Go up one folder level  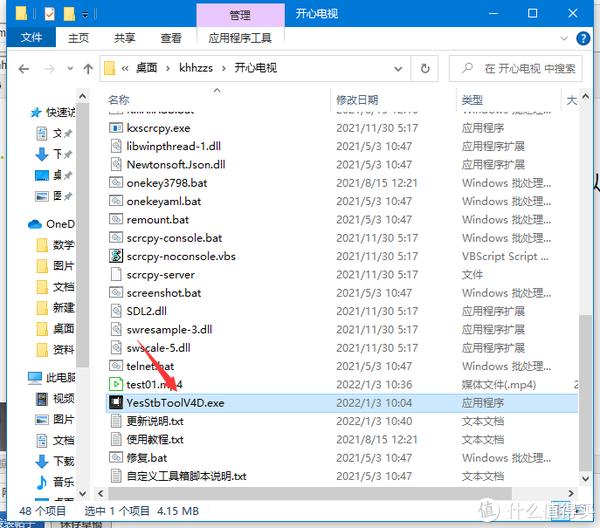(88, 69)
